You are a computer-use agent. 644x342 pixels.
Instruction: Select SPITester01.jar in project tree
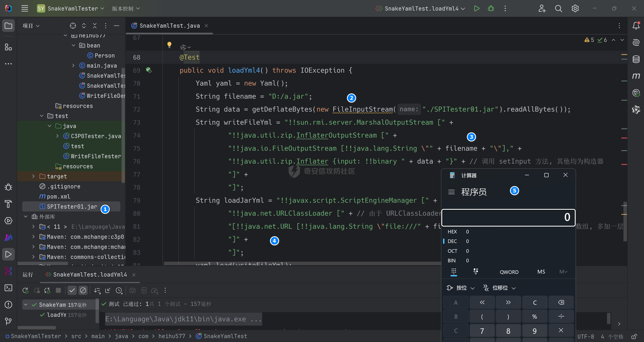pos(71,206)
